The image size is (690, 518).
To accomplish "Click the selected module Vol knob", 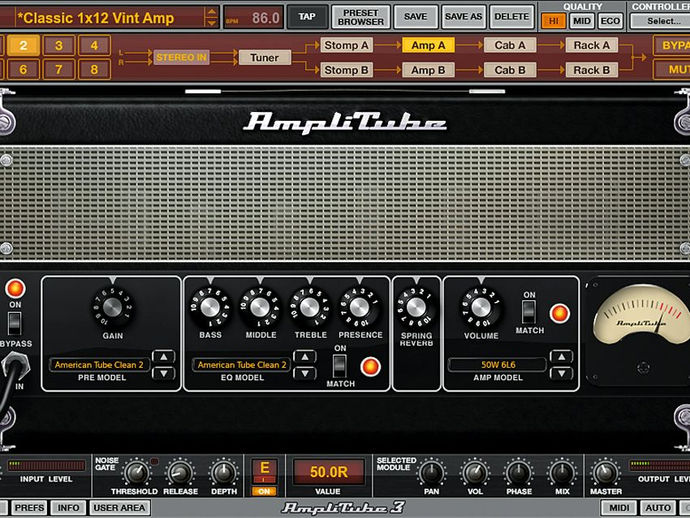I will [475, 473].
